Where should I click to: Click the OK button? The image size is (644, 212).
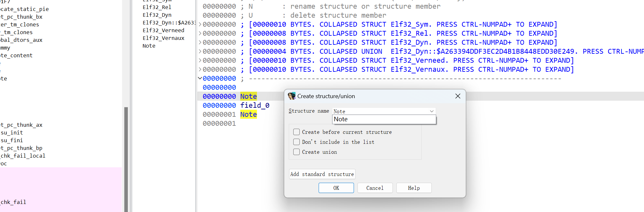coord(336,188)
